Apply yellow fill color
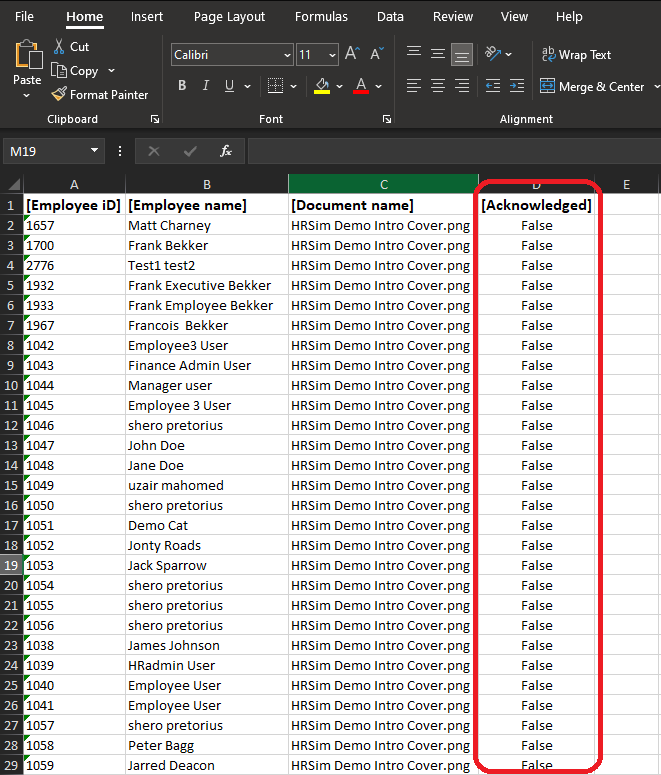The width and height of the screenshot is (661, 775). [x=322, y=86]
